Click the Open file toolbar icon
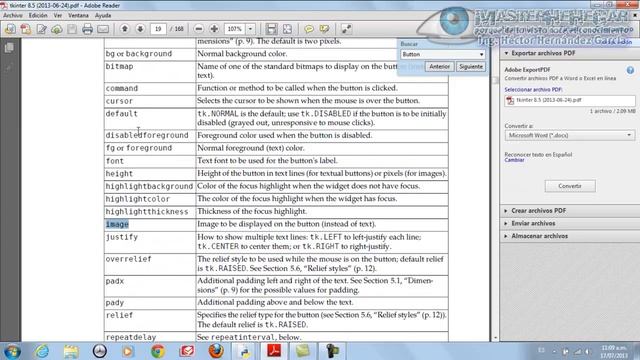640x360 pixels. (10, 29)
